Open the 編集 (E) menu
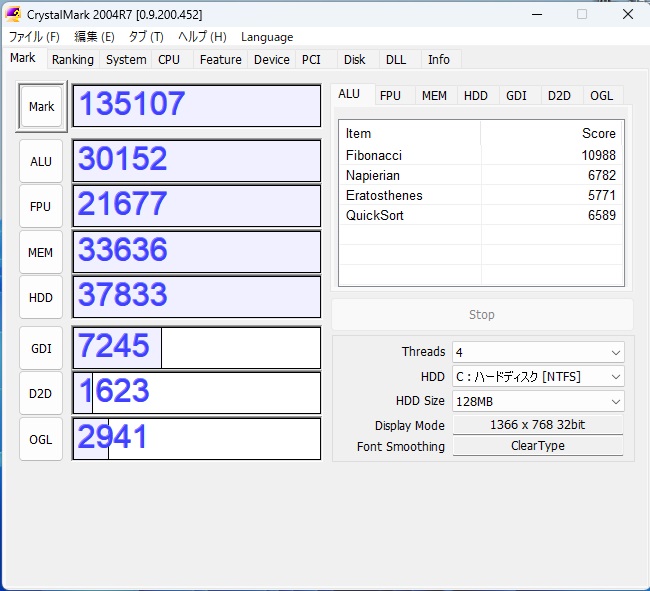650x591 pixels. point(94,37)
